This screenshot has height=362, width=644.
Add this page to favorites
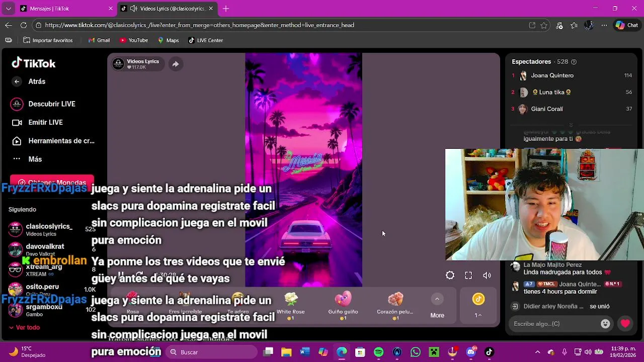tap(544, 25)
